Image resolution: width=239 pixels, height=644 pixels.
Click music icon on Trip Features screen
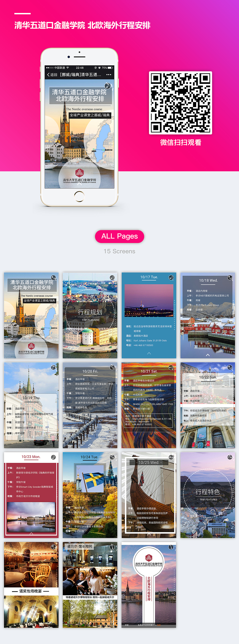click(230, 457)
